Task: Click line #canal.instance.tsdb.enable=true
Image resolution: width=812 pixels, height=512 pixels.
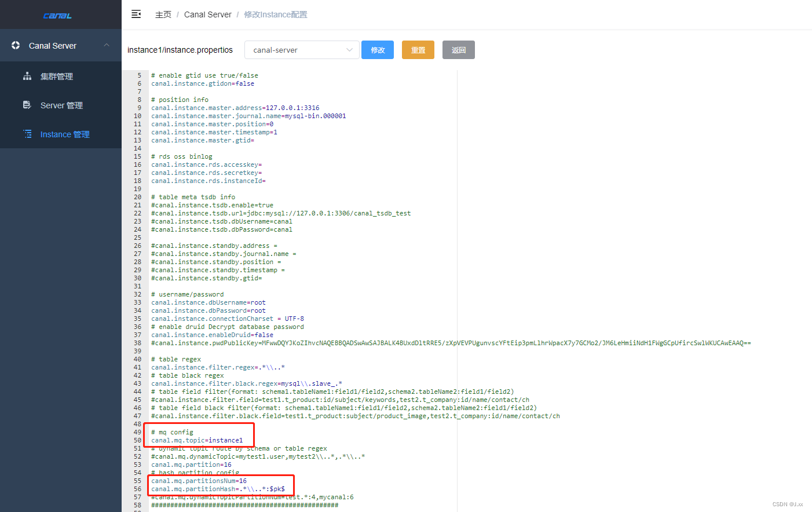Action: (212, 205)
